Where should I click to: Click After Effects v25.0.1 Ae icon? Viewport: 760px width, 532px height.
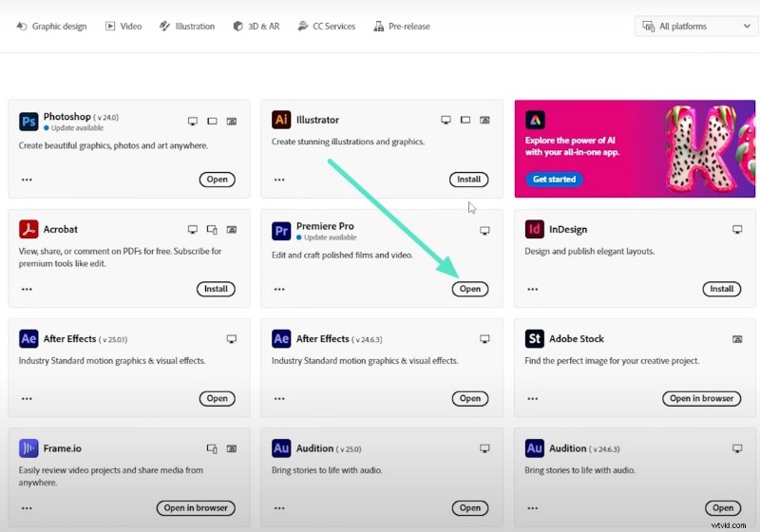[x=28, y=339]
